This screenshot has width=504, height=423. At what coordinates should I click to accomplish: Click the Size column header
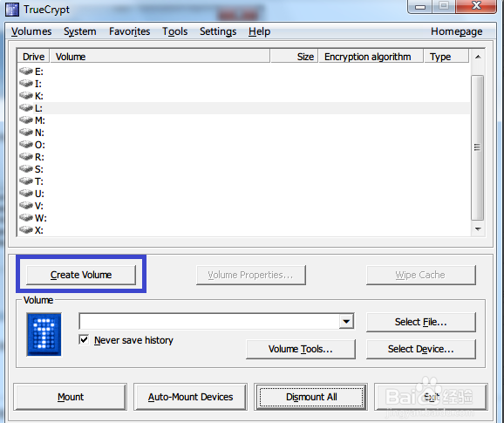pos(295,57)
